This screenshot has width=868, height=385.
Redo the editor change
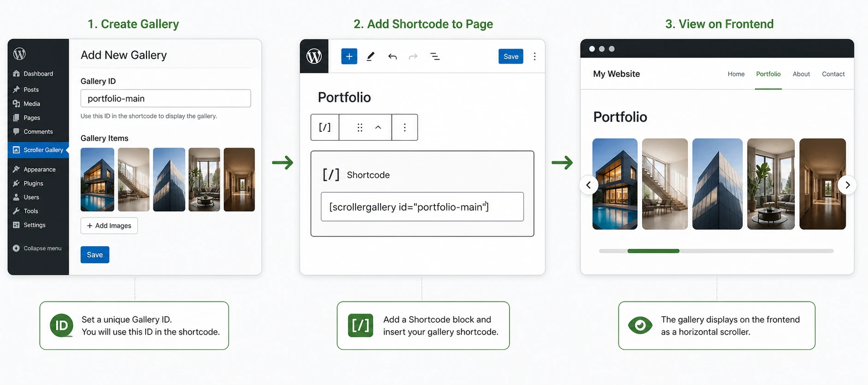[x=413, y=56]
